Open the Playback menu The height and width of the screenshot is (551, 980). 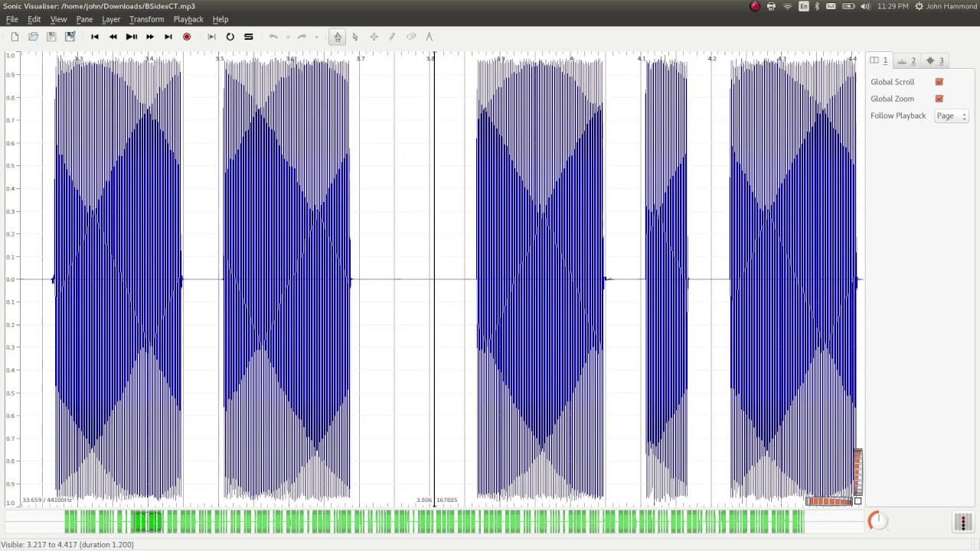coord(188,19)
